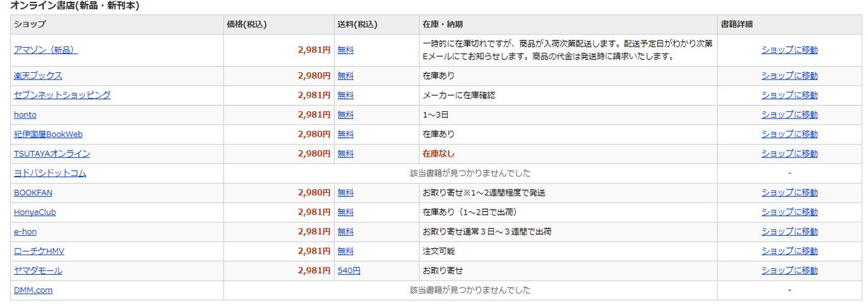868x308 pixels.
Task: Click ショップに移動 in the ヤマダモール row
Action: pyautogui.click(x=789, y=270)
